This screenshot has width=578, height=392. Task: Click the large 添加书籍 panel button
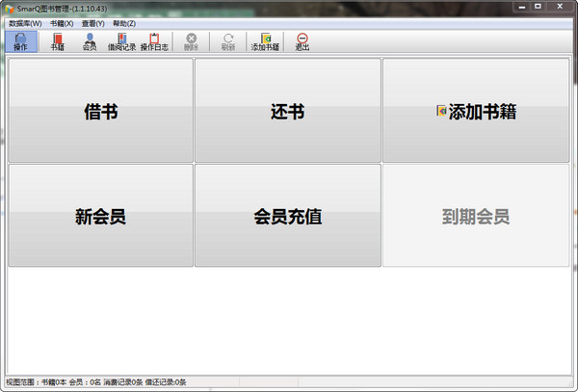click(x=476, y=110)
